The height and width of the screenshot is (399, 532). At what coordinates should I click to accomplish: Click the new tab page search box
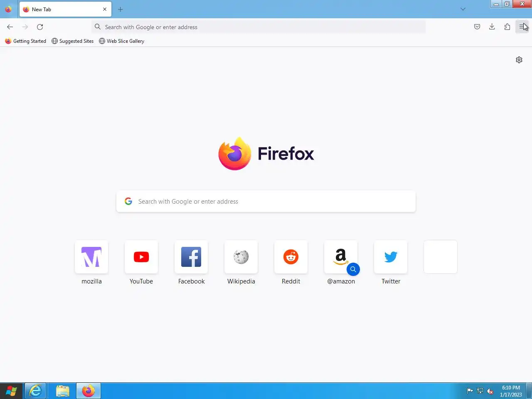266,202
